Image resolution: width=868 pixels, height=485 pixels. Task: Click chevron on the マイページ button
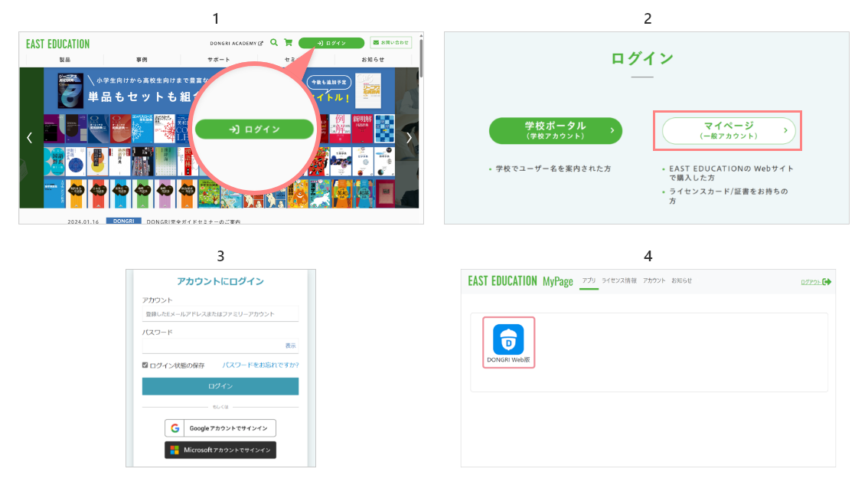pos(785,130)
